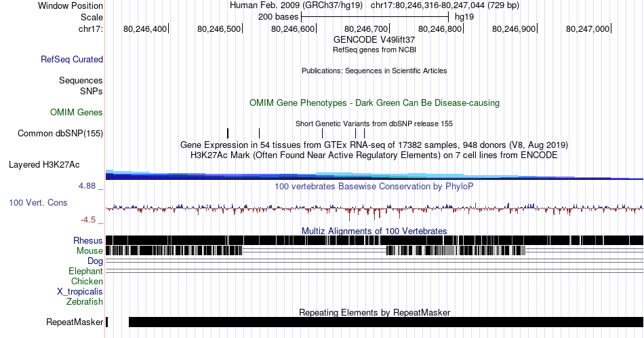The image size is (644, 338).
Task: Click the X_tropicalis species label
Action: coord(80,292)
